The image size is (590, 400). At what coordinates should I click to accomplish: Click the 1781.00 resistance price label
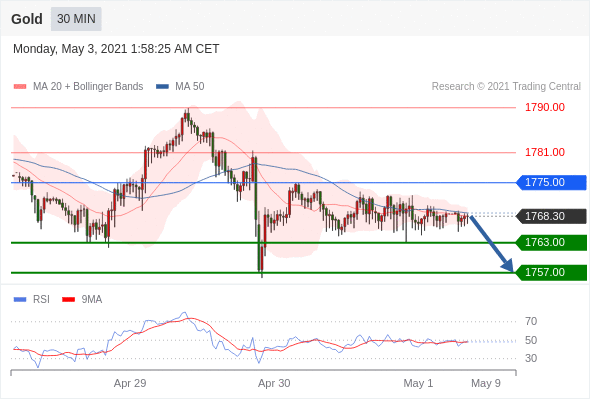click(544, 152)
